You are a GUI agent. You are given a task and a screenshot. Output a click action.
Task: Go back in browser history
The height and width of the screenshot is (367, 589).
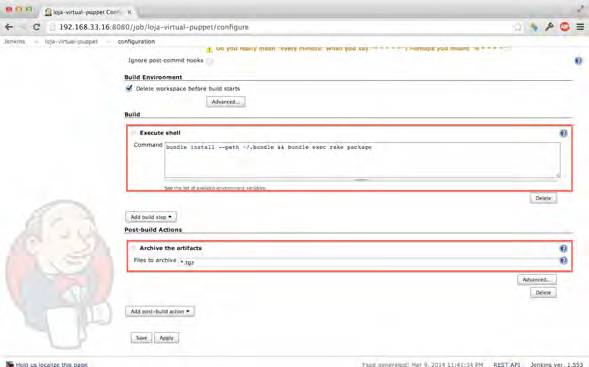click(x=9, y=27)
